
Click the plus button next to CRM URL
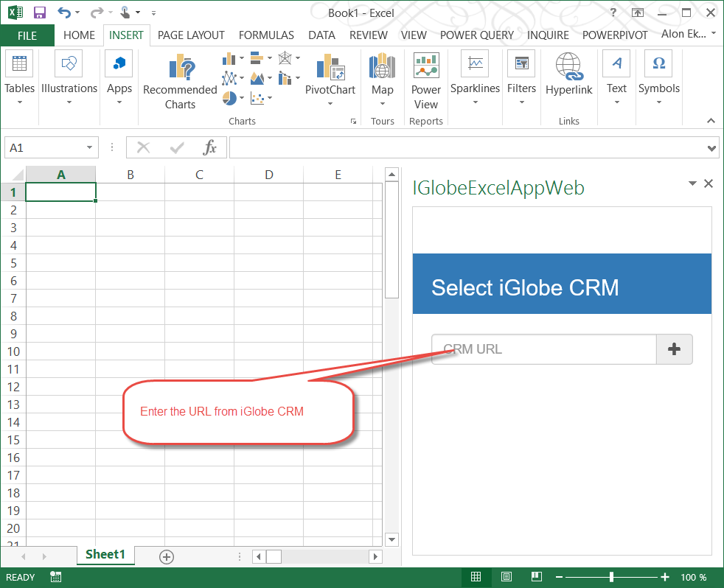click(674, 349)
